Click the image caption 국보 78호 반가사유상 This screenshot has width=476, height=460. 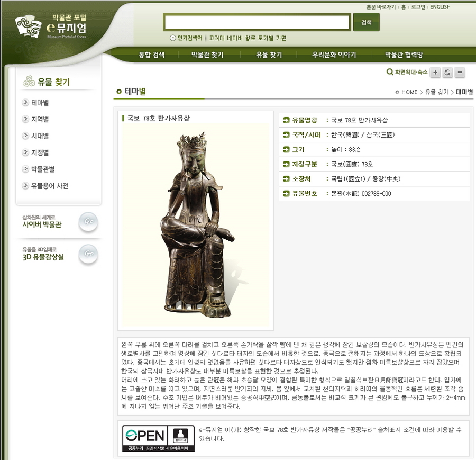159,118
